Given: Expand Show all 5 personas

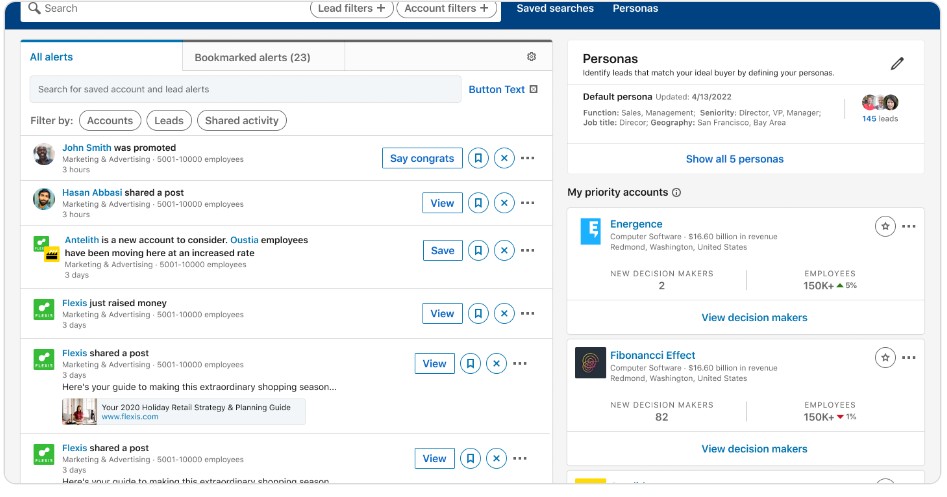Looking at the screenshot, I should pyautogui.click(x=734, y=159).
